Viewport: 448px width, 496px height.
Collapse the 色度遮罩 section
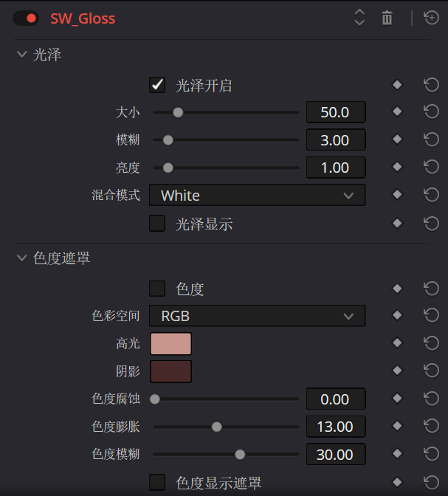(21, 258)
